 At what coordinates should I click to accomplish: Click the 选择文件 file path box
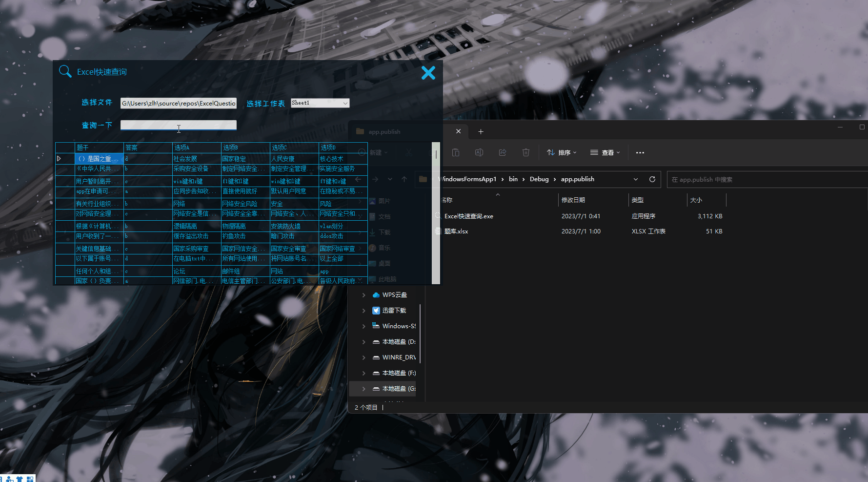tap(178, 103)
